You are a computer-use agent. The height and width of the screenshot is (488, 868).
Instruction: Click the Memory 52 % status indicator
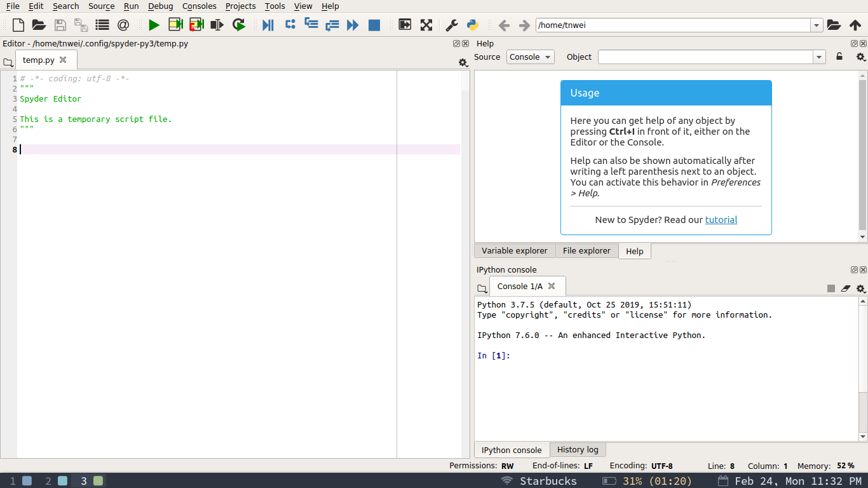(825, 466)
